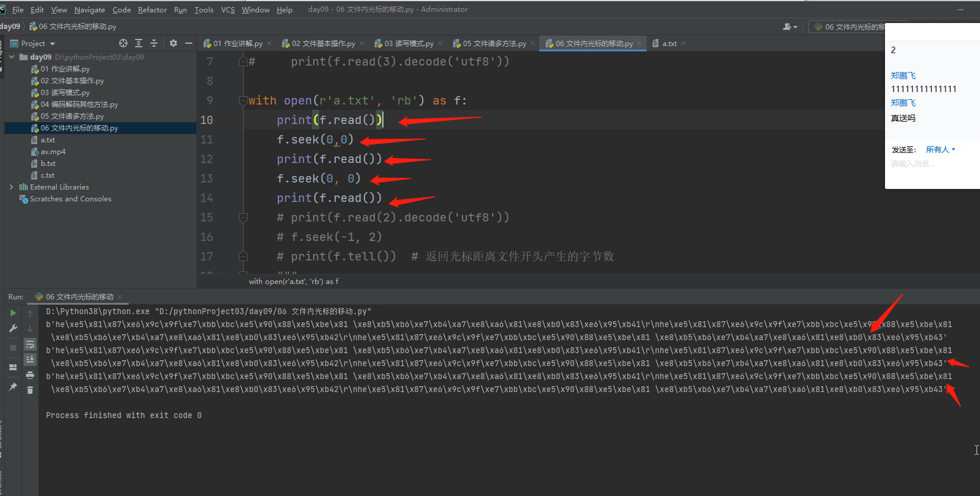Viewport: 980px width, 496px height.
Task: Click the 'Process finished with exit code 0' line
Action: (x=124, y=416)
